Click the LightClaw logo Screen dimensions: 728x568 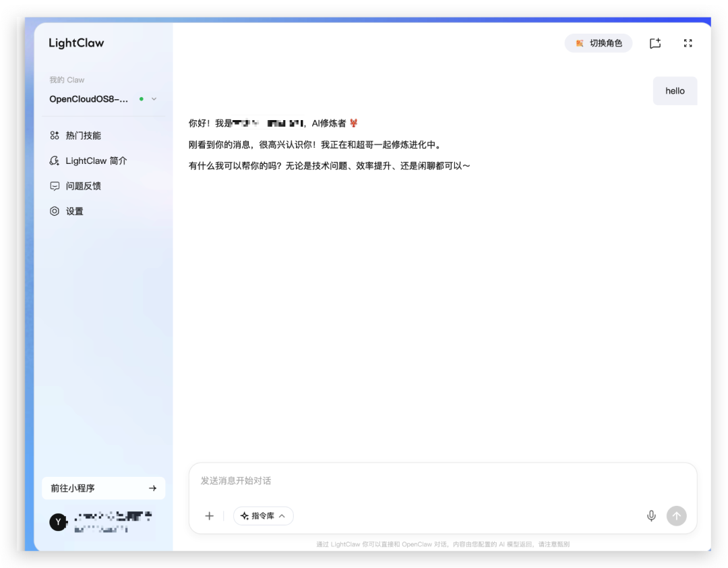pyautogui.click(x=76, y=43)
